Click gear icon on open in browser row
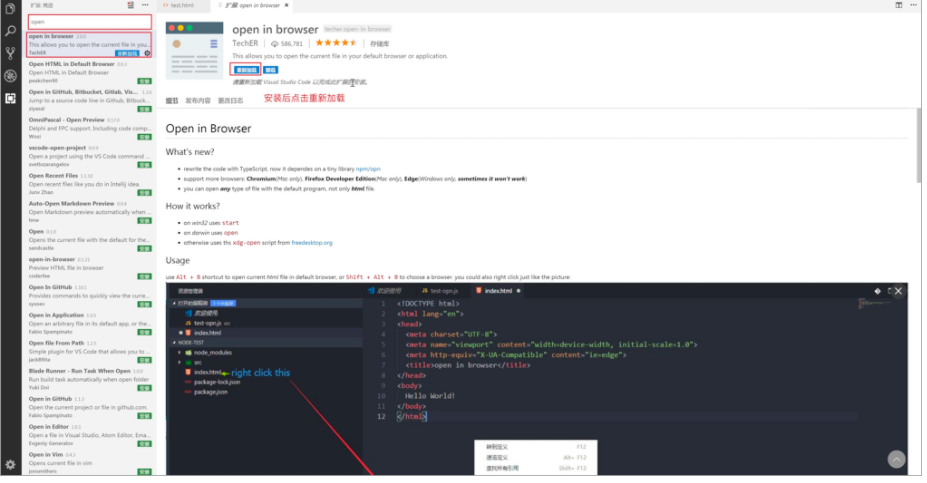 [147, 53]
